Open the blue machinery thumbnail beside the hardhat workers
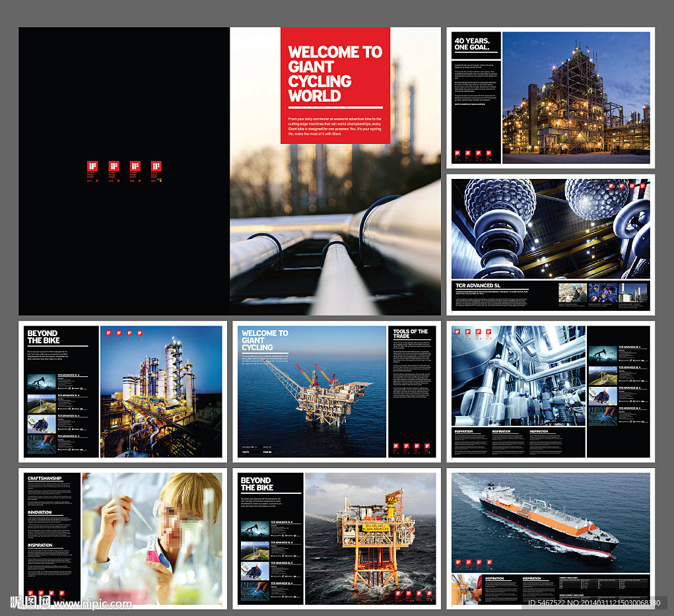The height and width of the screenshot is (616, 674). click(x=603, y=292)
